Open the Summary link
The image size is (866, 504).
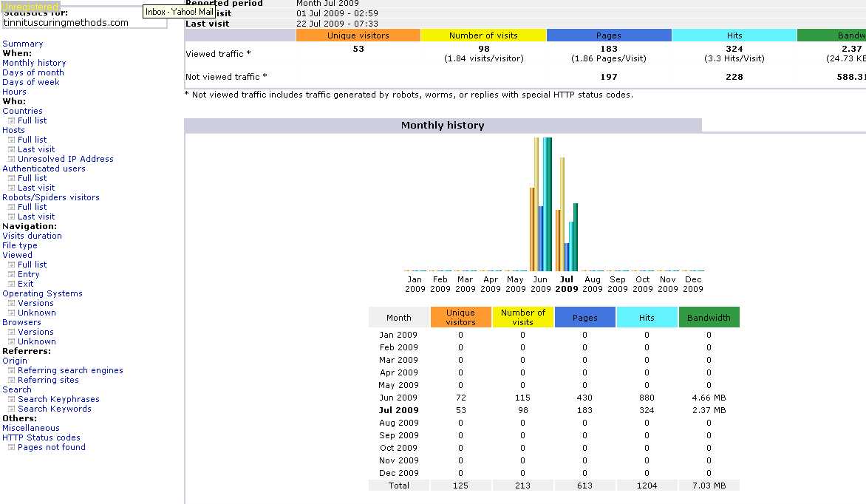(23, 44)
